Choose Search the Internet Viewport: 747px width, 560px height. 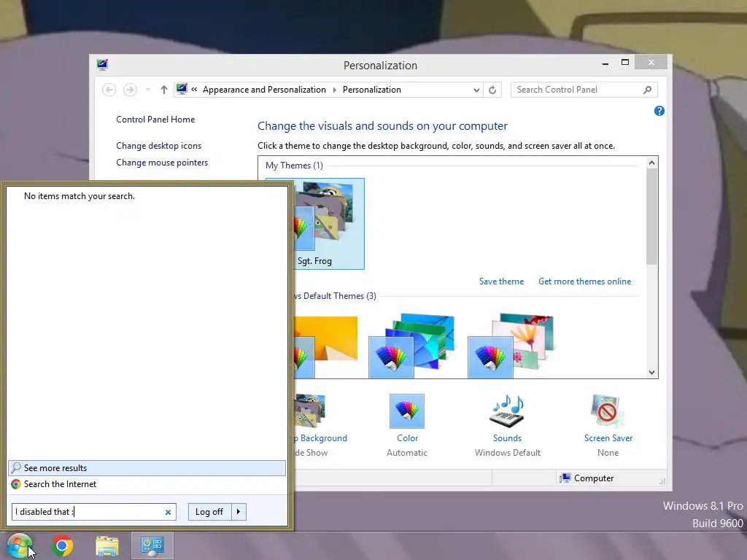(60, 484)
